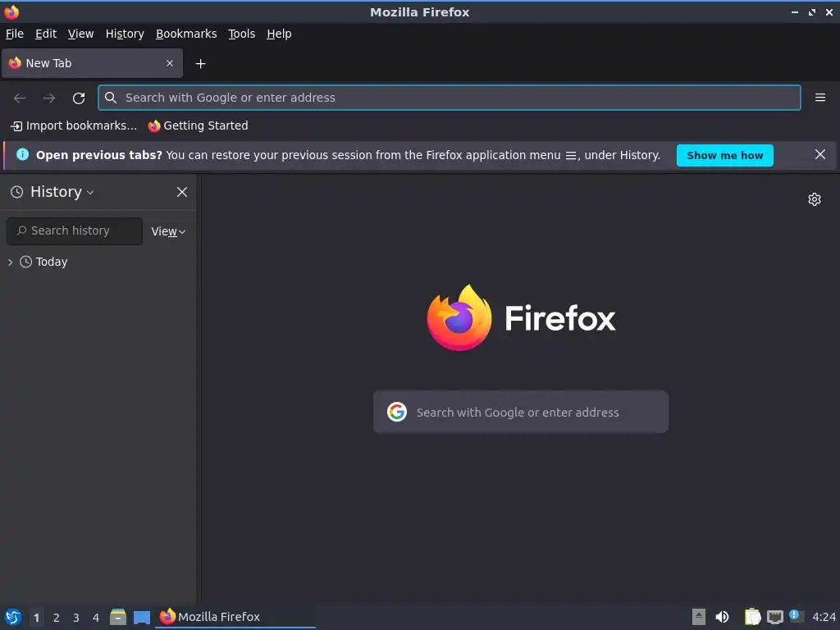Viewport: 840px width, 630px height.
Task: Open the Tools menu
Action: click(x=242, y=34)
